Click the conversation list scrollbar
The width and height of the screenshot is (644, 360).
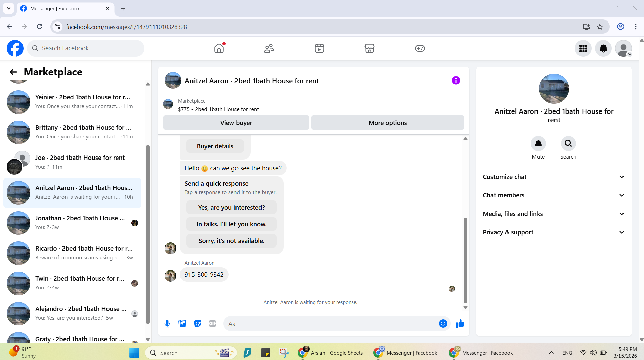click(148, 234)
